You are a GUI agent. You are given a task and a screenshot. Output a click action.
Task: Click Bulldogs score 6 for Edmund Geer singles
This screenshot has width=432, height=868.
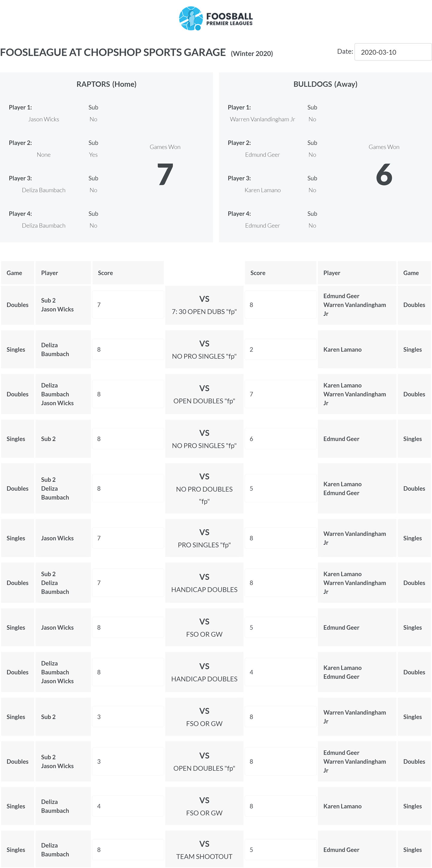[280, 439]
